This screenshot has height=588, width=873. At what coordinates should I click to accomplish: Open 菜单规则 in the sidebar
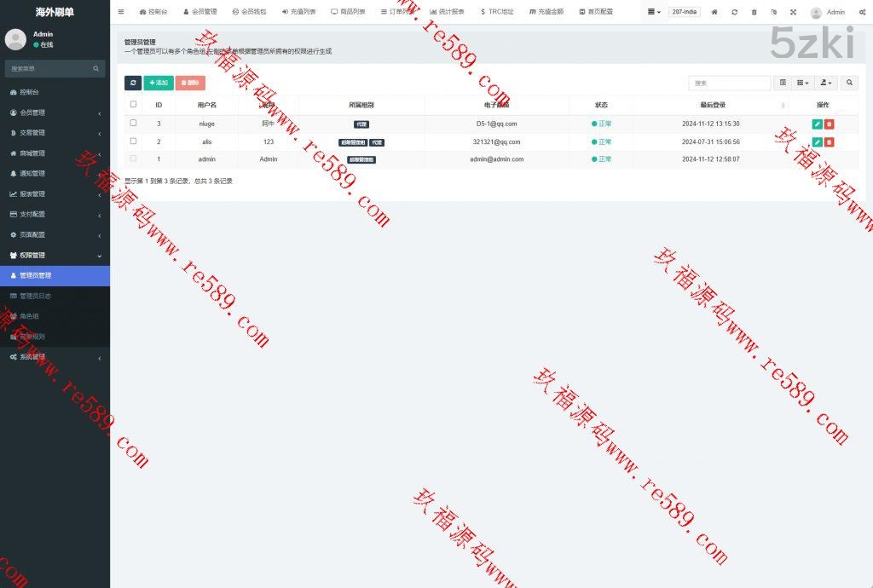click(x=55, y=337)
